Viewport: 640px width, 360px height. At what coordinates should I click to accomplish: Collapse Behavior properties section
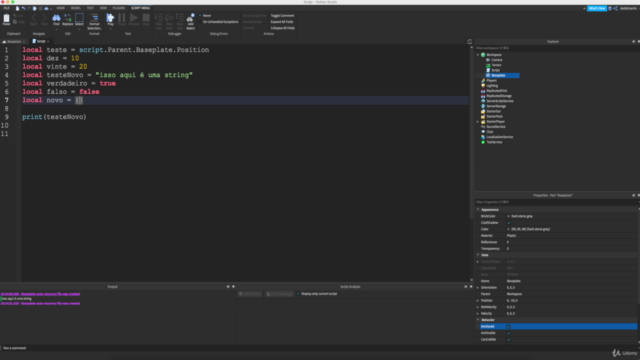coord(478,320)
